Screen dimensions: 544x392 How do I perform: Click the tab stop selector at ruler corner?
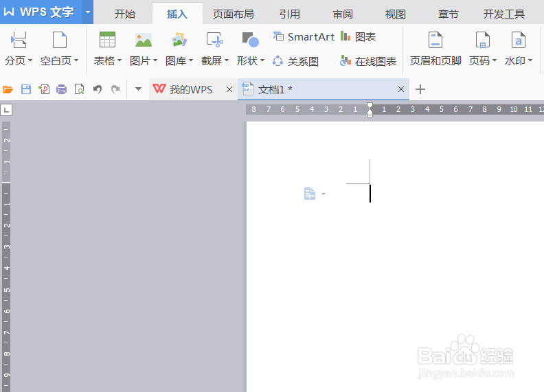[6, 110]
